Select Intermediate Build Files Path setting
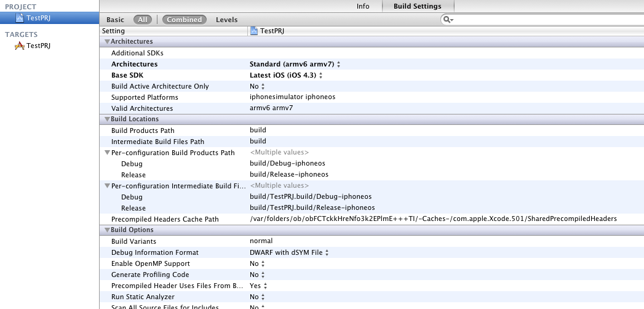 (x=157, y=142)
